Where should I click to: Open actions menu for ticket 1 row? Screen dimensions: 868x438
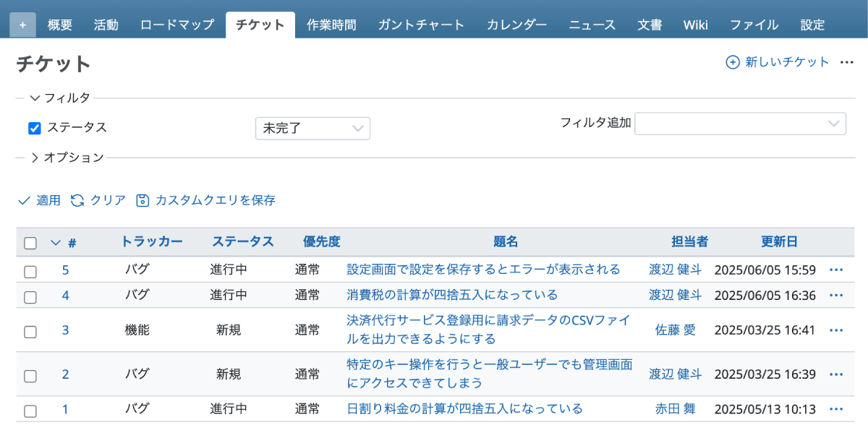(x=836, y=409)
